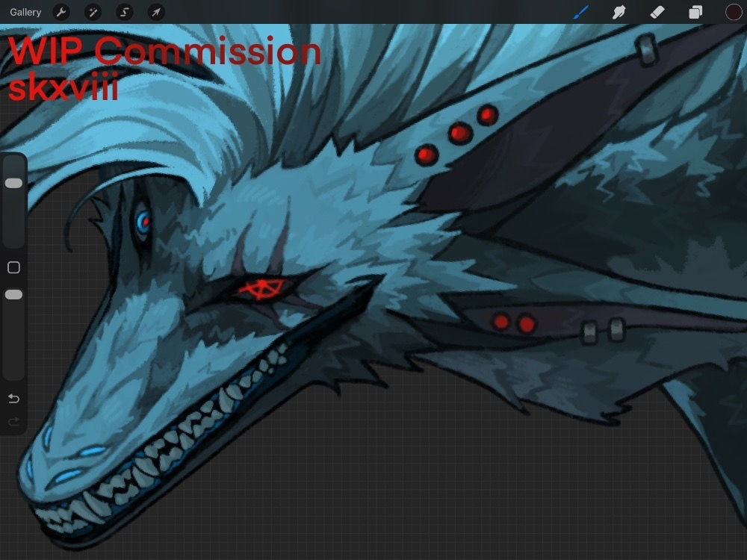Open the Adjustments magic wand menu
The height and width of the screenshot is (560, 747).
pyautogui.click(x=93, y=12)
